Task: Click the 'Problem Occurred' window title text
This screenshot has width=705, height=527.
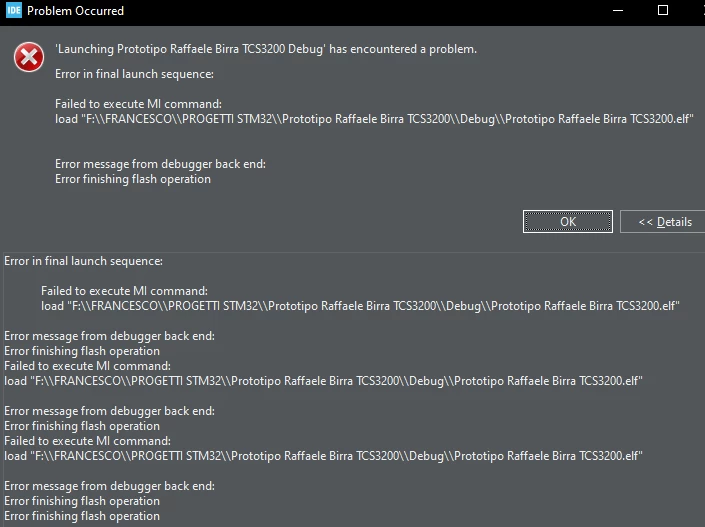Action: [x=75, y=11]
